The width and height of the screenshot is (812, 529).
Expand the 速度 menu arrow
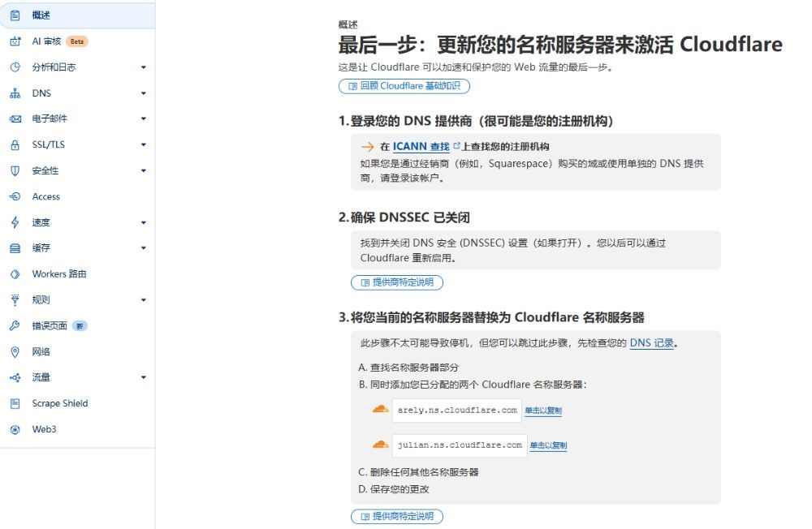[144, 222]
